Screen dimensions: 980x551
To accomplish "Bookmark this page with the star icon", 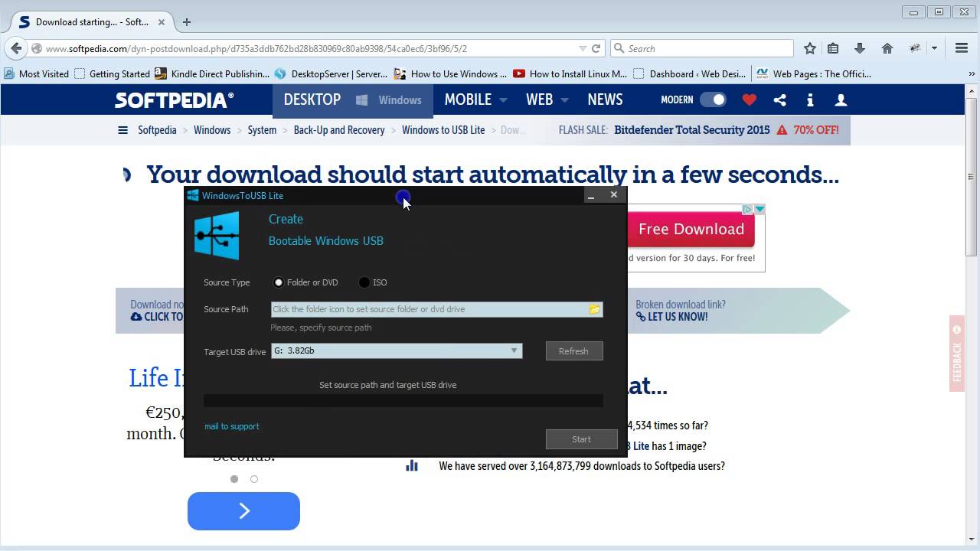I will (810, 48).
